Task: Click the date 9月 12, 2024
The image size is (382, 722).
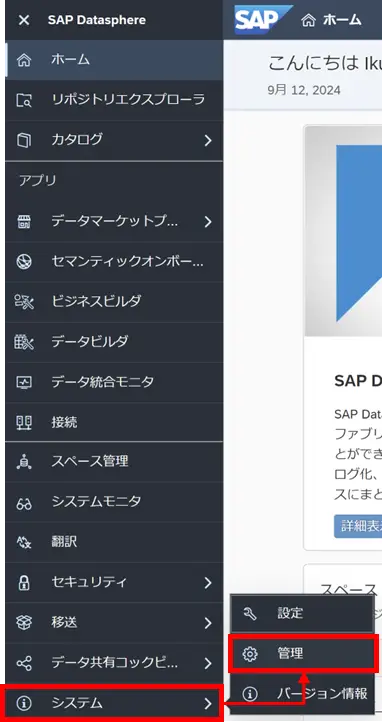Action: click(304, 90)
